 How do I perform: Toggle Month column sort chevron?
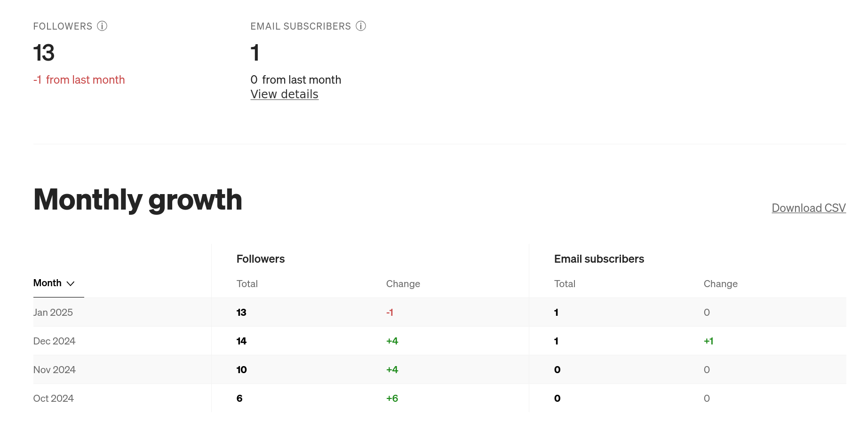[71, 283]
